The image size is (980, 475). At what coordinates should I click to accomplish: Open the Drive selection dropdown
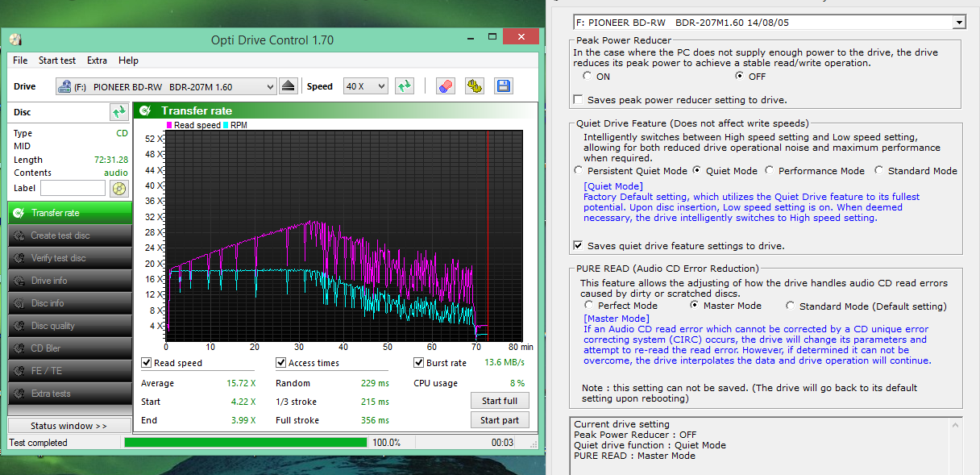pyautogui.click(x=166, y=86)
